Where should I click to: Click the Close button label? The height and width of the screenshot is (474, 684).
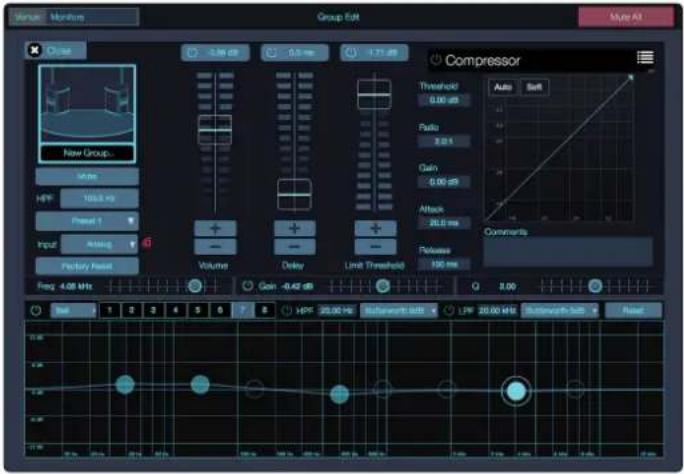pyautogui.click(x=59, y=51)
